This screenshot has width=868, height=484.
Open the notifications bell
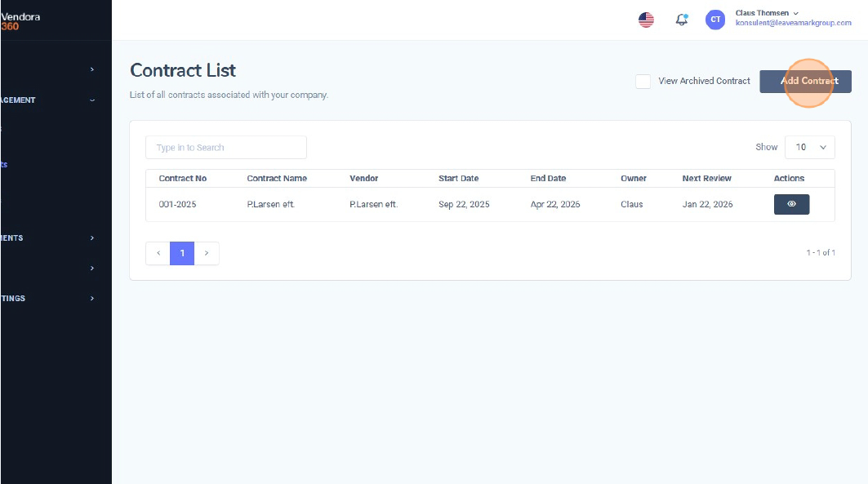[x=682, y=20]
